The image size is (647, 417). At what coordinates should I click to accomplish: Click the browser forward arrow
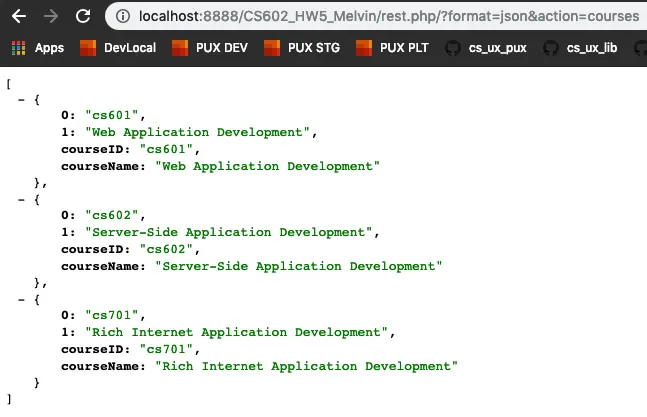point(51,16)
